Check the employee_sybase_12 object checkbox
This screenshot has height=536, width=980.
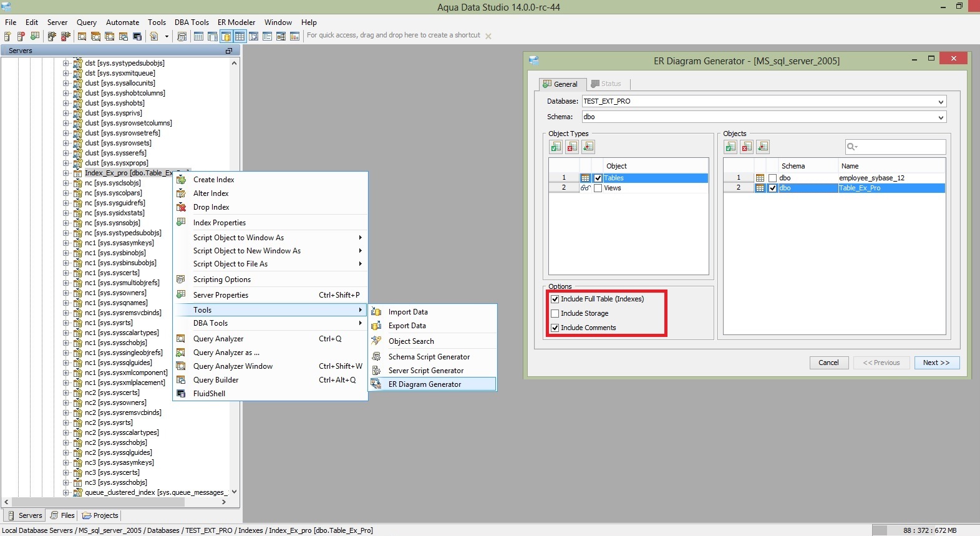773,178
